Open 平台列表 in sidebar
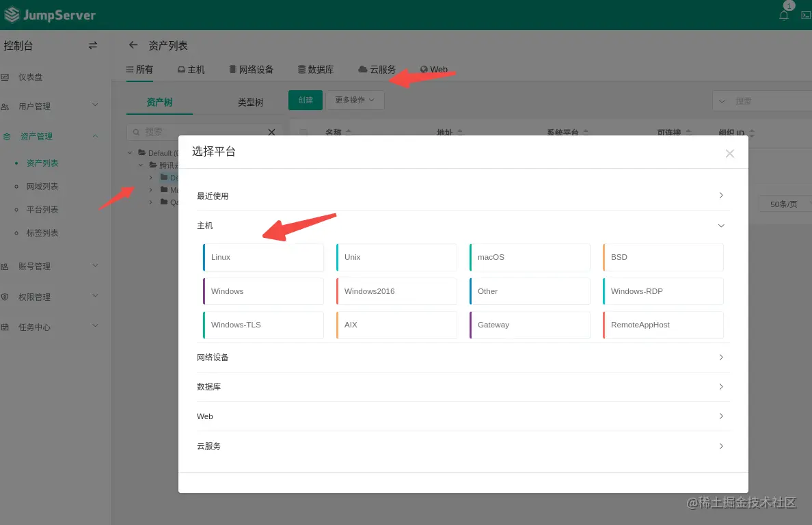This screenshot has height=525, width=812. point(42,210)
